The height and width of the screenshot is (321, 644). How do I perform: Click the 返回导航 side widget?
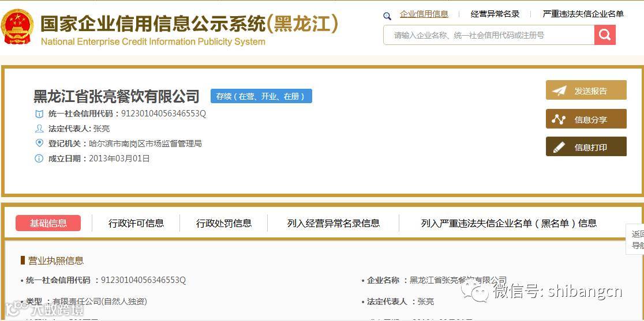point(635,240)
